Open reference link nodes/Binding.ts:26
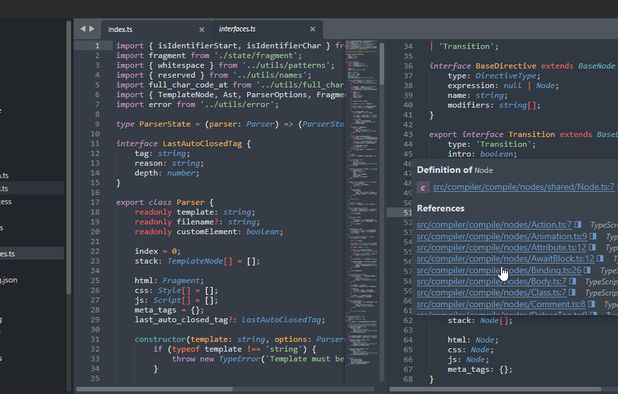The image size is (618, 394). click(x=499, y=270)
